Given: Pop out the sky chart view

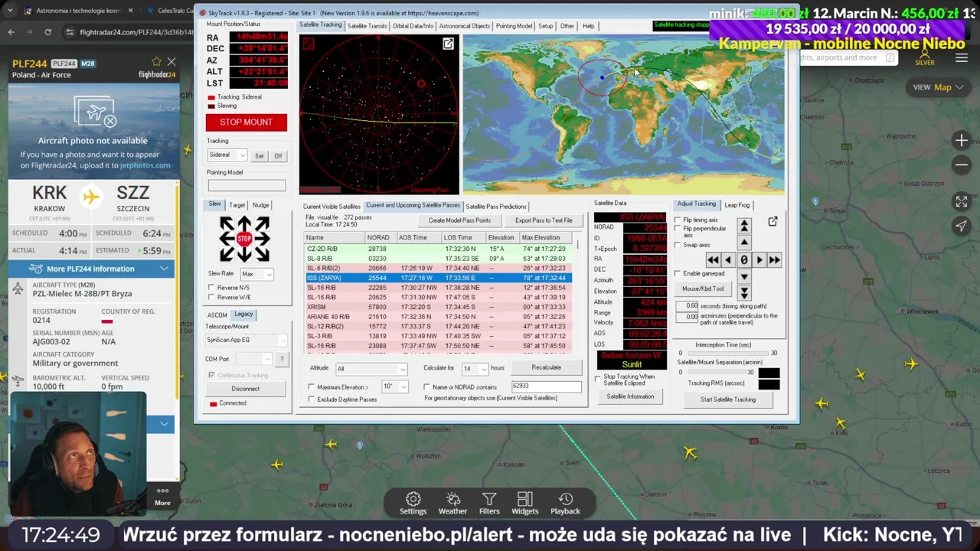Looking at the screenshot, I should click(448, 44).
